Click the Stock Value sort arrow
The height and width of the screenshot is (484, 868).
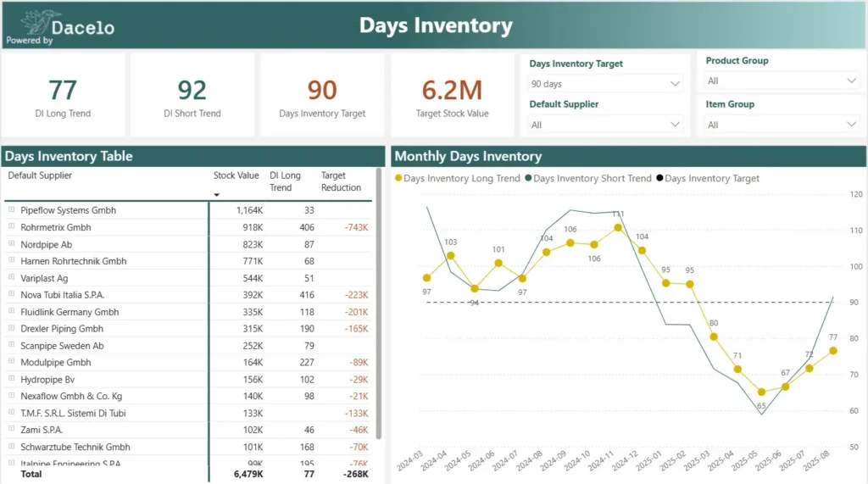216,195
